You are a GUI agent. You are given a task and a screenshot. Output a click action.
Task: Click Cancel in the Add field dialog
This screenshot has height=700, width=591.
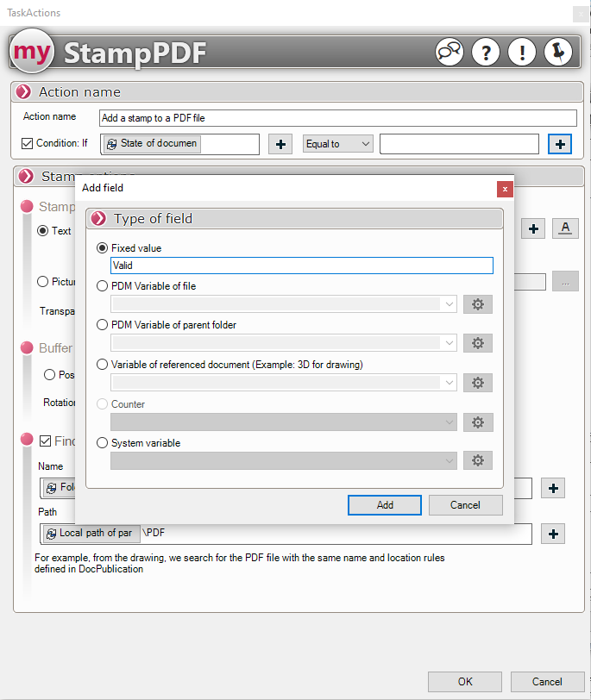coord(465,505)
